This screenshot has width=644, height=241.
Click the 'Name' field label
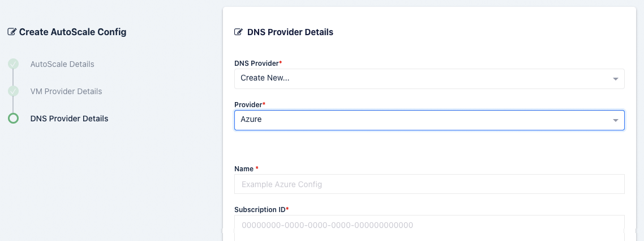pos(244,168)
